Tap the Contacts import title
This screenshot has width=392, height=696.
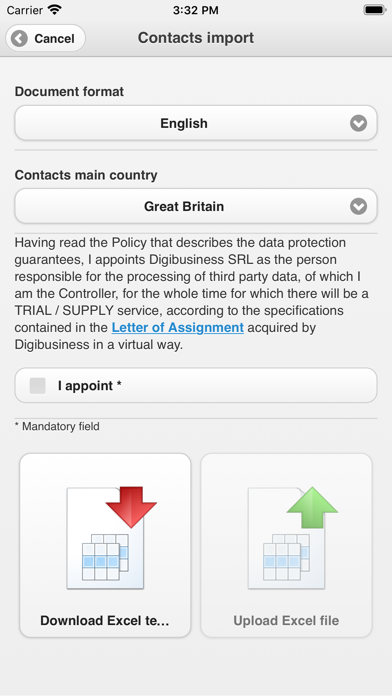(x=196, y=38)
